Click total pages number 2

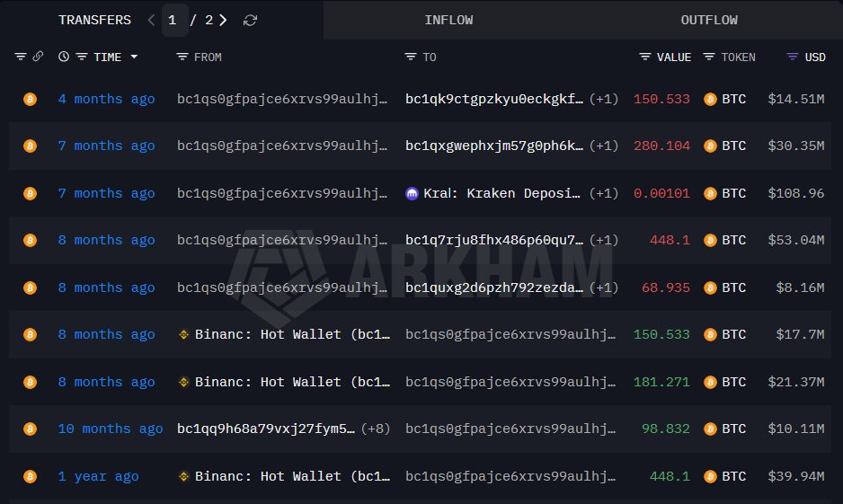coord(209,20)
